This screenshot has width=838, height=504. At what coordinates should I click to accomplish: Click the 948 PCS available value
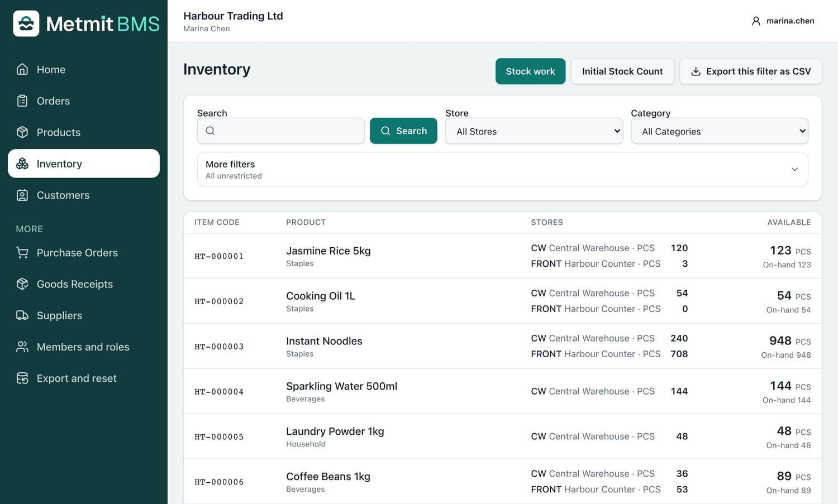pos(790,340)
